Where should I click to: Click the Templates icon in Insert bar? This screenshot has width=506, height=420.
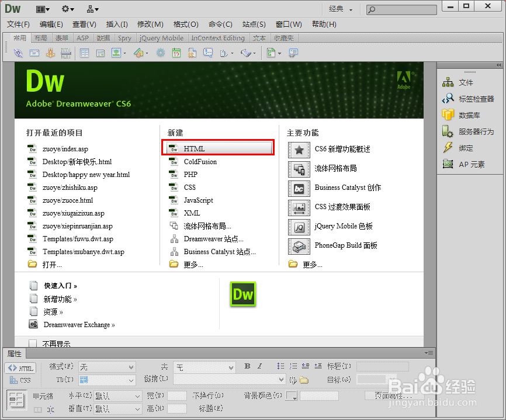click(271, 53)
